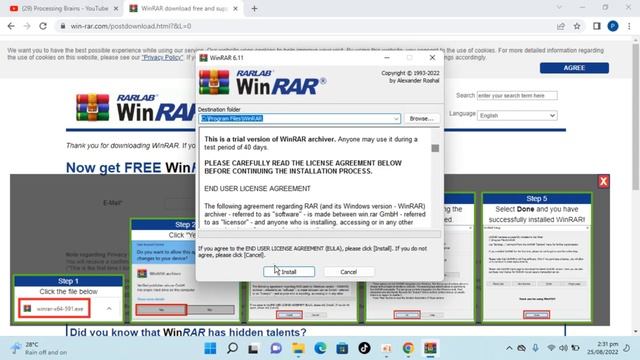Reload the current page
The height and width of the screenshot is (360, 640).
pyautogui.click(x=43, y=26)
